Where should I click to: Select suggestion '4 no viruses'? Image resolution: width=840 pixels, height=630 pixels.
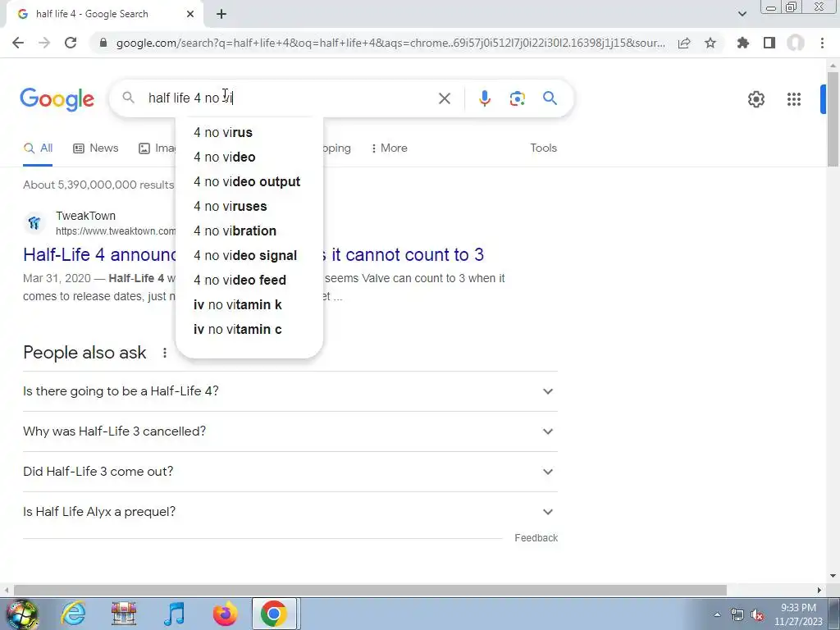point(249,206)
